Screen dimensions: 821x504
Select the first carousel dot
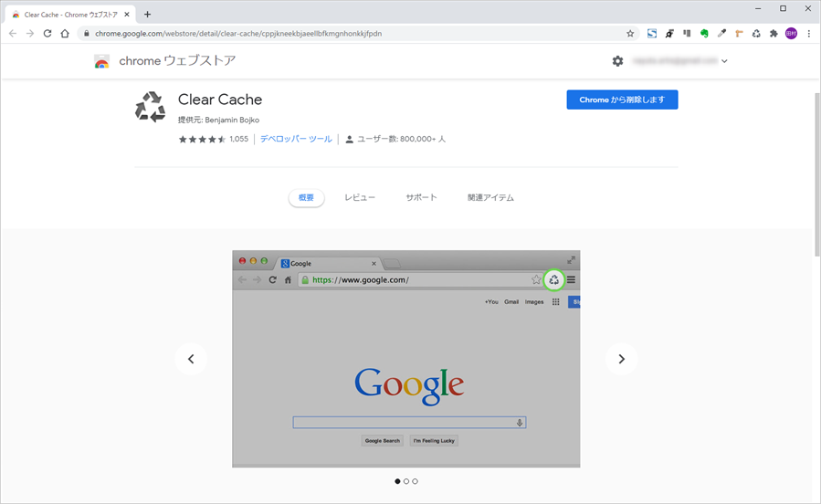click(x=397, y=481)
